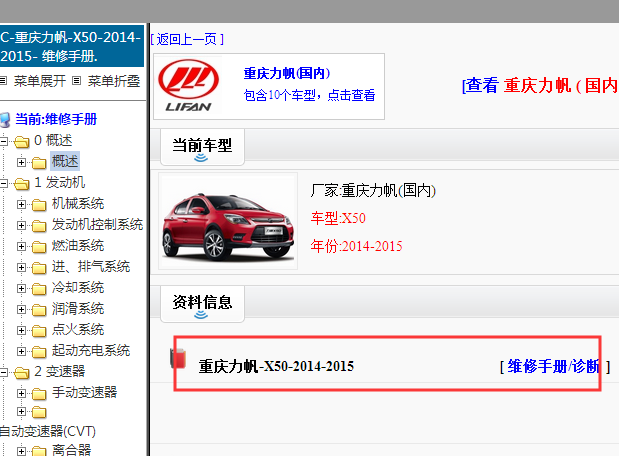
Task: Click the 车型:X50 text
Action: [x=338, y=218]
